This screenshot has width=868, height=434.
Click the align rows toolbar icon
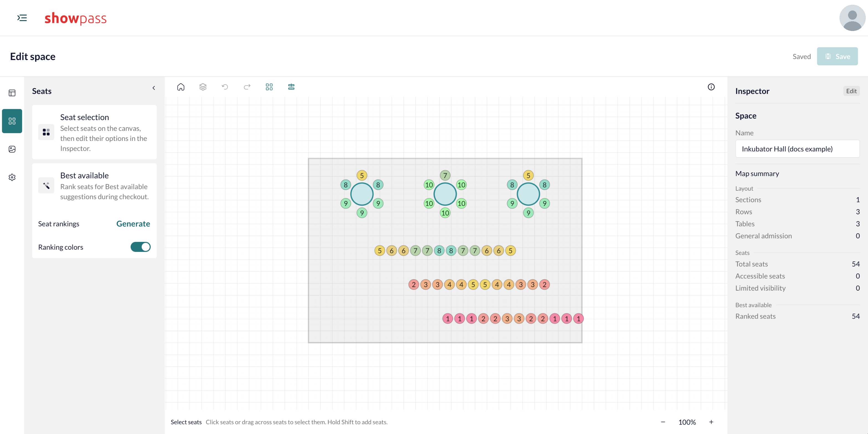tap(291, 87)
